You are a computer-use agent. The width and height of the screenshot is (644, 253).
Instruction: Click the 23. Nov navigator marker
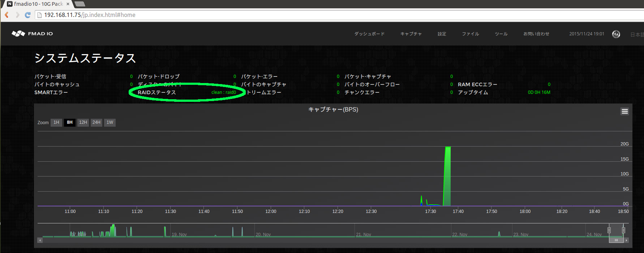click(x=521, y=235)
